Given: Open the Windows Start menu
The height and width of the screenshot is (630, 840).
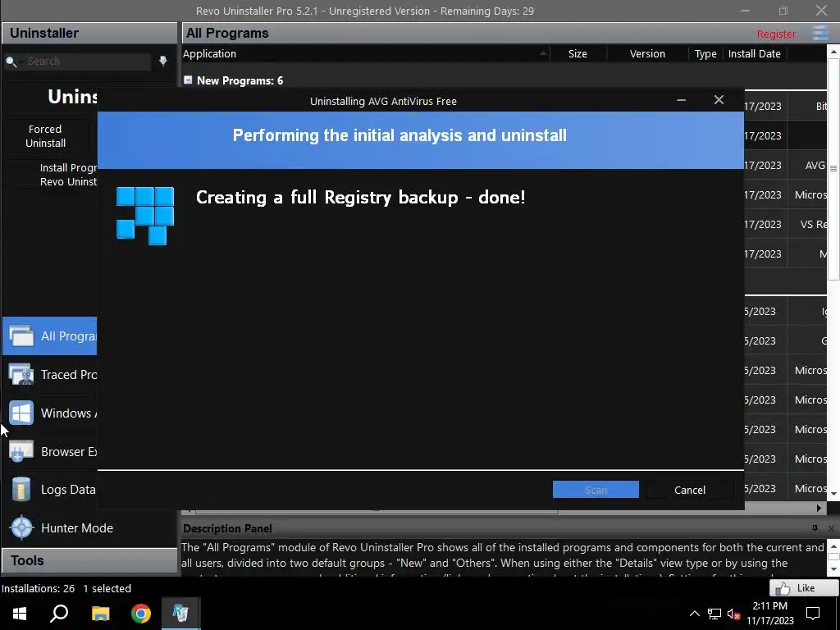Looking at the screenshot, I should pyautogui.click(x=20, y=614).
